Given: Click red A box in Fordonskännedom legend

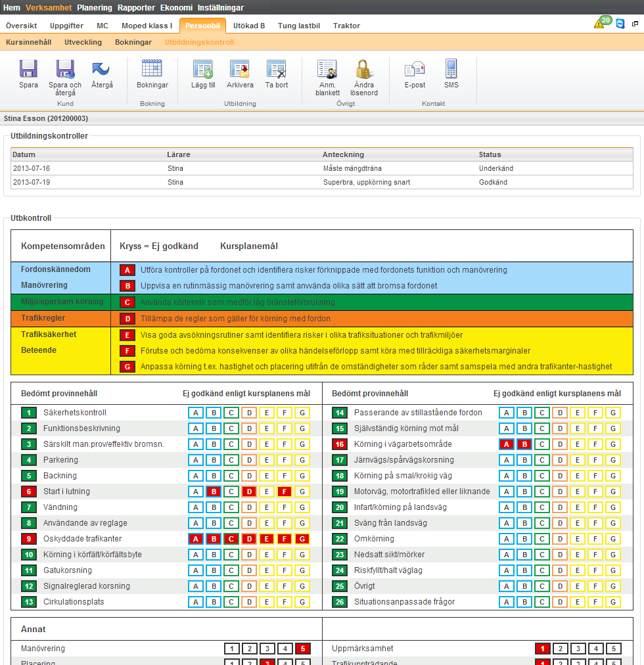Looking at the screenshot, I should click(127, 270).
